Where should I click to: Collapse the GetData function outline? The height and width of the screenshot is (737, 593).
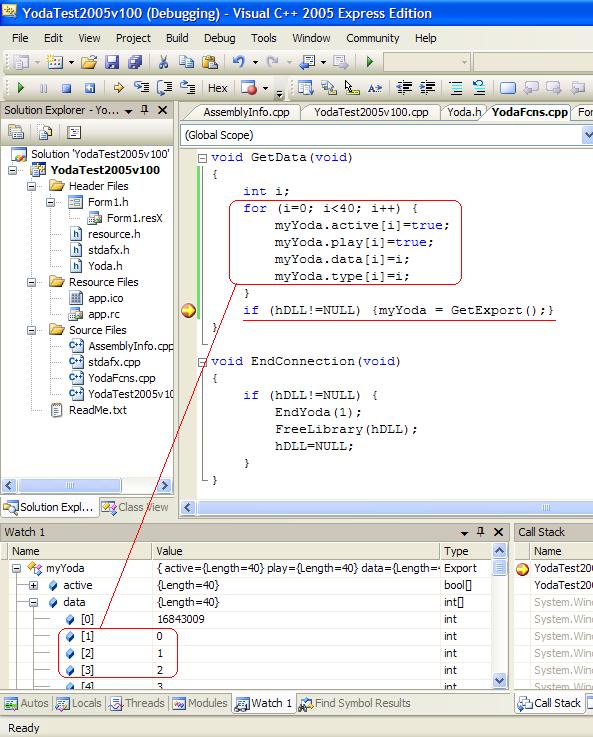tap(202, 158)
